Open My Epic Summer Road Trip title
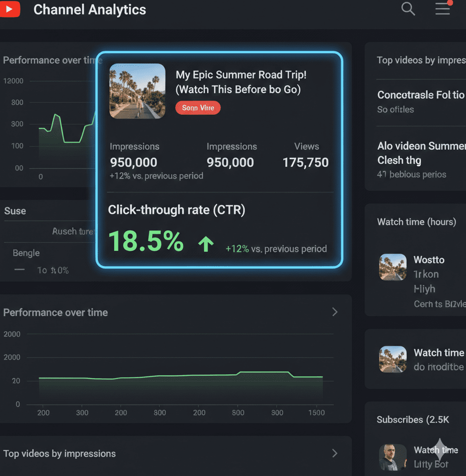Image resolution: width=466 pixels, height=476 pixels. click(x=241, y=82)
